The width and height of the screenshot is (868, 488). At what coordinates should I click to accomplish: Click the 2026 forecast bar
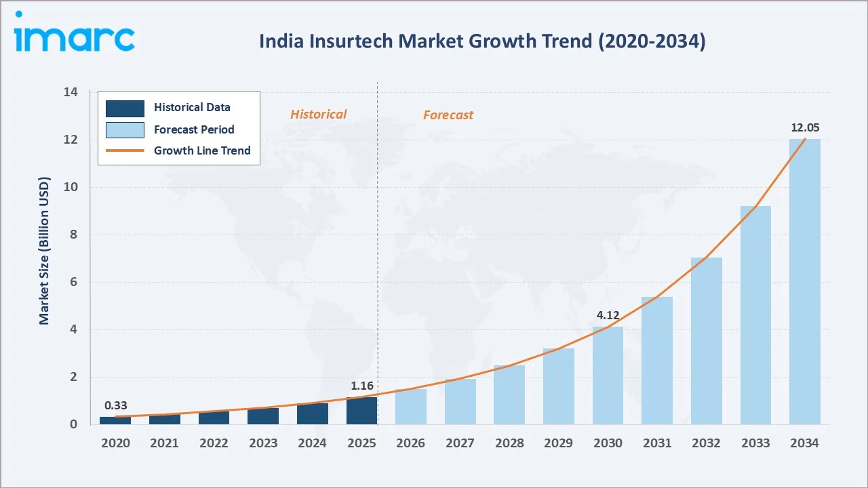[x=411, y=407]
